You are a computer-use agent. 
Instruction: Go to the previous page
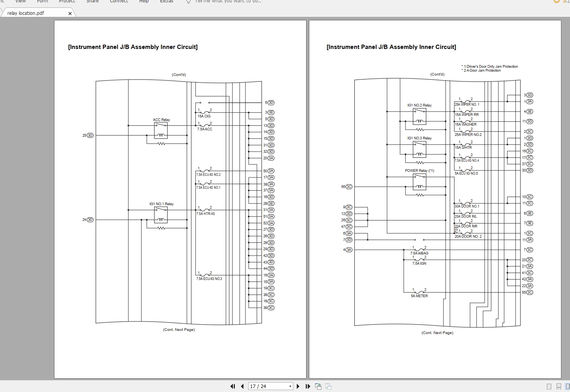click(242, 386)
